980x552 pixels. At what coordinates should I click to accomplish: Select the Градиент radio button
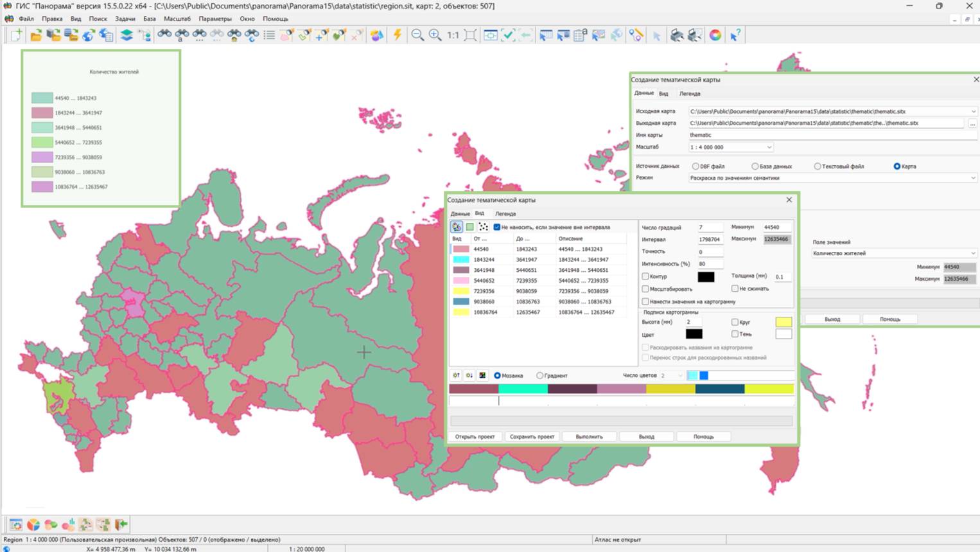click(x=540, y=376)
